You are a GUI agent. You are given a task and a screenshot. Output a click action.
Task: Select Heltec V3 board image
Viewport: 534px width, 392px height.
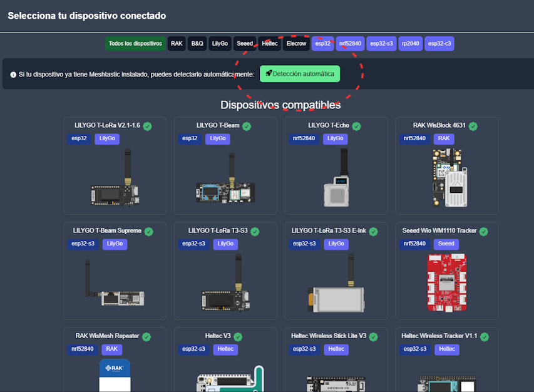coord(230,379)
